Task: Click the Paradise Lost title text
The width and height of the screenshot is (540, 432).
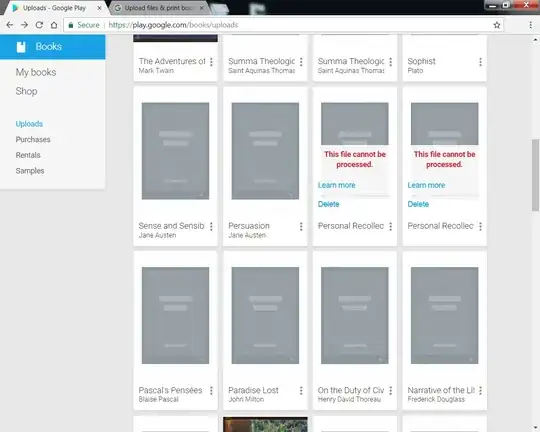Action: coord(253,390)
